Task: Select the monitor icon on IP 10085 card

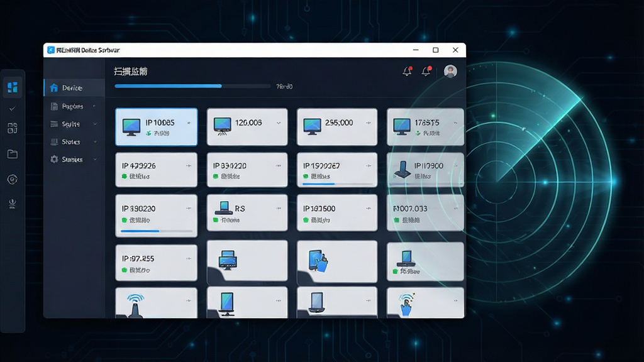Action: pos(131,127)
